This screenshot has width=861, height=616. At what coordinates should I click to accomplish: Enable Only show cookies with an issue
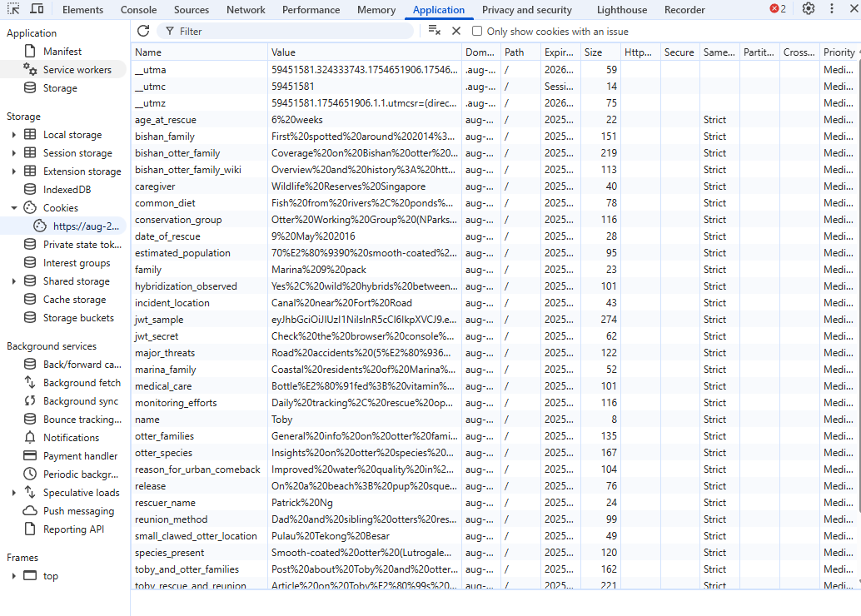(x=477, y=32)
